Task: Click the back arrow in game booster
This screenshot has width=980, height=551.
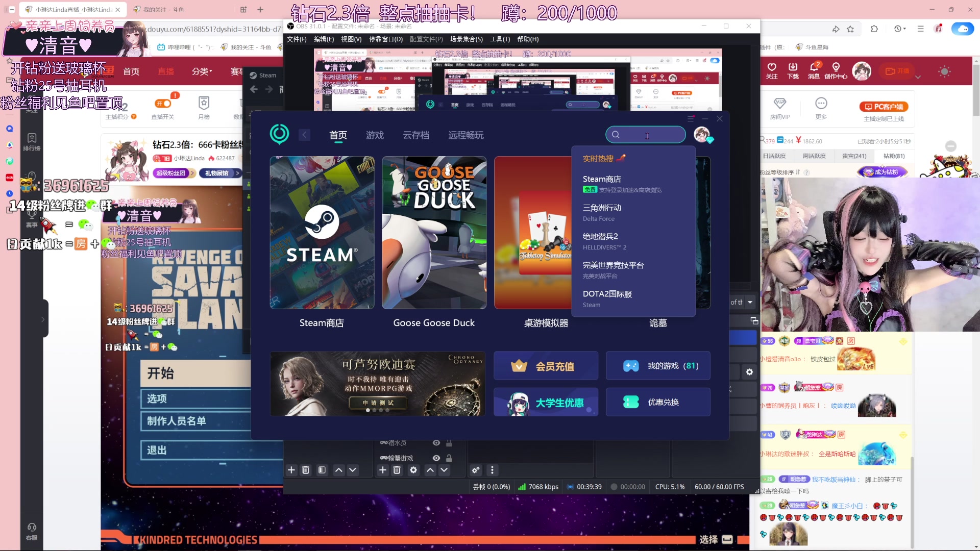Action: point(304,135)
